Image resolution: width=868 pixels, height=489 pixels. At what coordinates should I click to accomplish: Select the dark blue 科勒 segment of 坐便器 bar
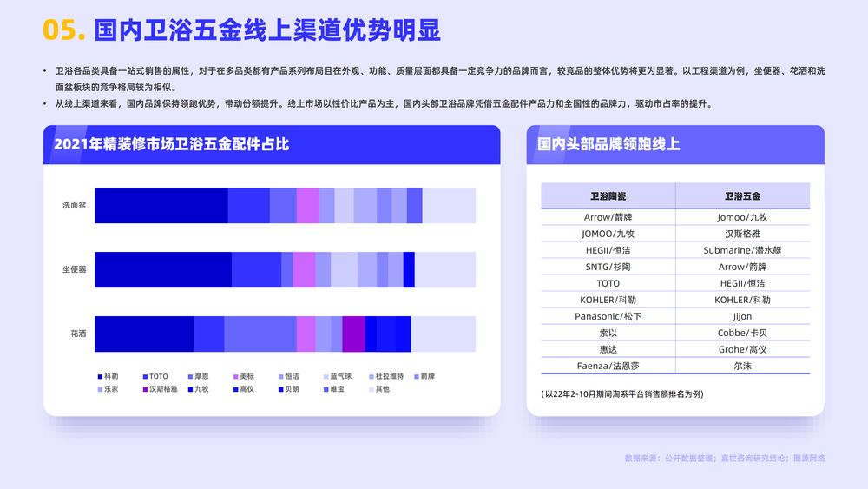click(x=163, y=270)
